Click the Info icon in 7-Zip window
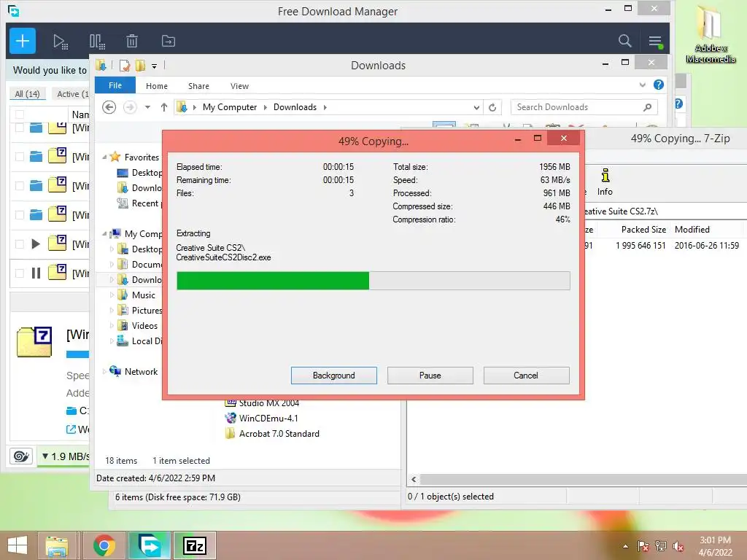747x560 pixels. pyautogui.click(x=605, y=182)
